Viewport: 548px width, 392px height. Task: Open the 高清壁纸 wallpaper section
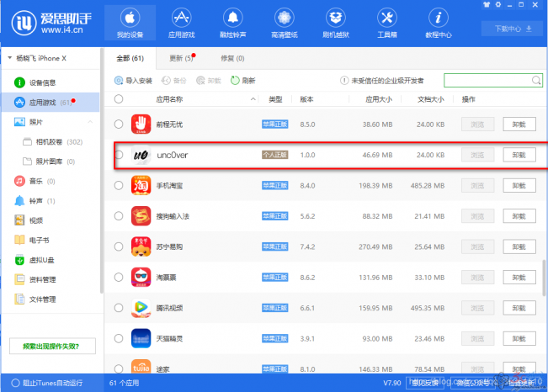[285, 23]
